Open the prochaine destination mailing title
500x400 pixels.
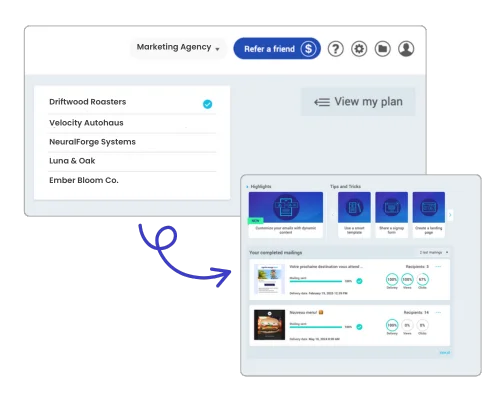coord(326,267)
